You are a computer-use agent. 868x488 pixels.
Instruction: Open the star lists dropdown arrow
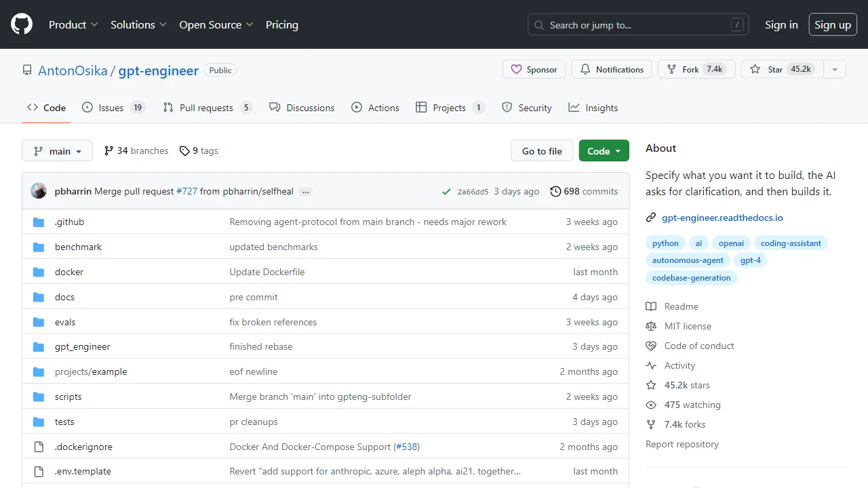pos(835,69)
